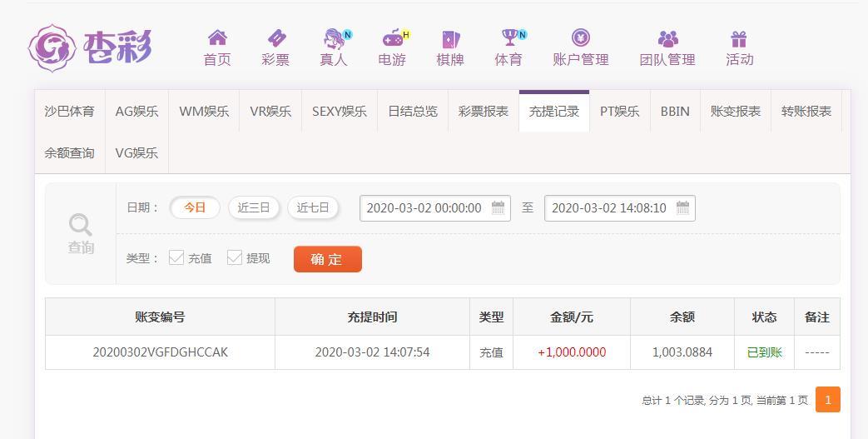Click the orange 确定 button
Viewport: 868px width, 439px height.
328,259
